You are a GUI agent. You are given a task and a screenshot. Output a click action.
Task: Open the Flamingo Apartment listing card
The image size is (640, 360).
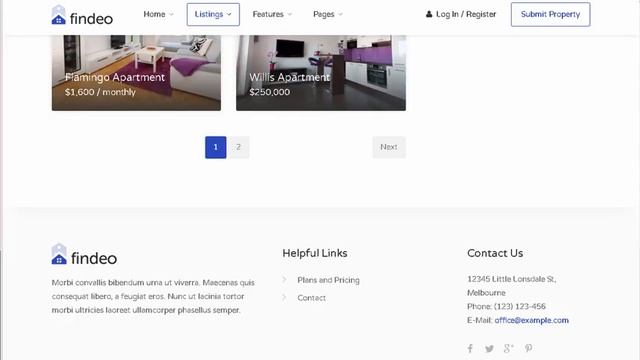(136, 73)
